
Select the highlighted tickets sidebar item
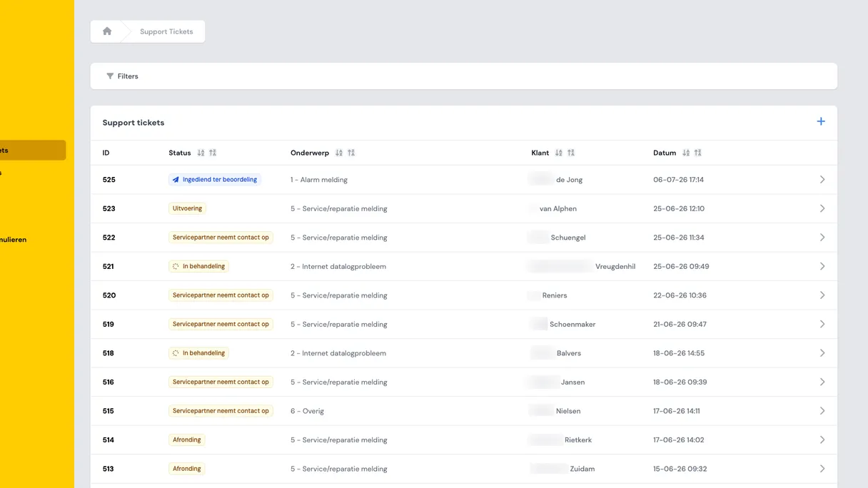point(33,150)
